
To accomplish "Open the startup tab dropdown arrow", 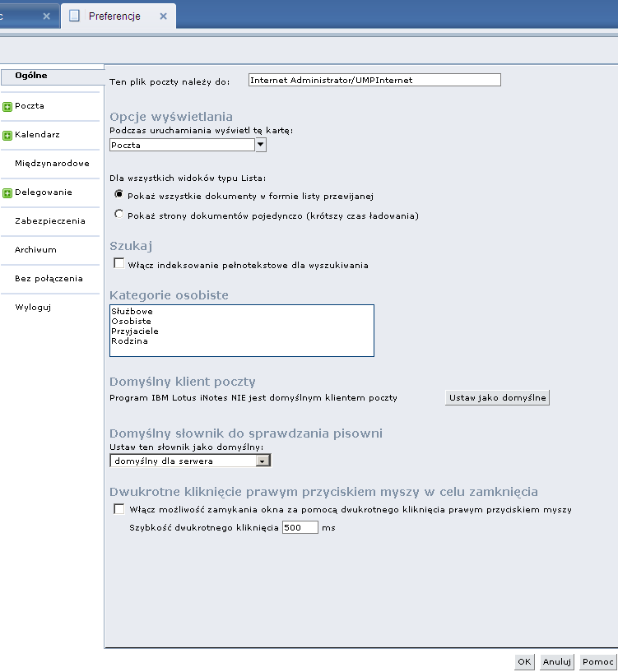I will (x=261, y=145).
